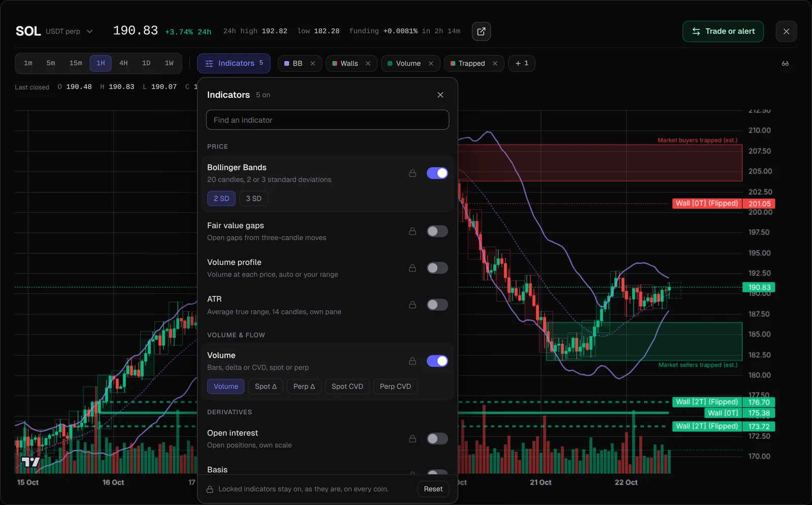The height and width of the screenshot is (505, 812).
Task: Remove the Trapped indicator chip
Action: [495, 63]
